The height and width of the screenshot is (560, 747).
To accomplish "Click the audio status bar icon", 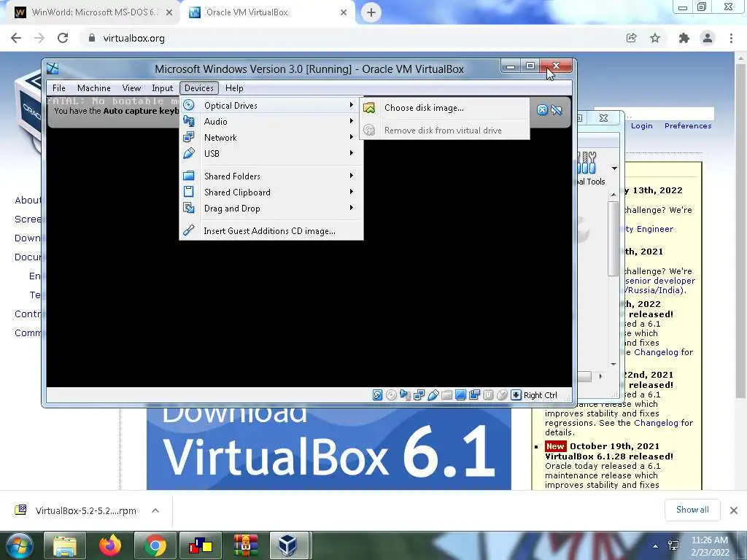I will pos(405,394).
